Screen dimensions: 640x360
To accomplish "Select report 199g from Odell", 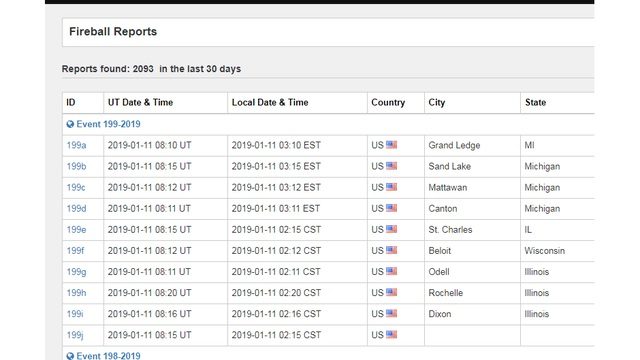I will [x=76, y=272].
